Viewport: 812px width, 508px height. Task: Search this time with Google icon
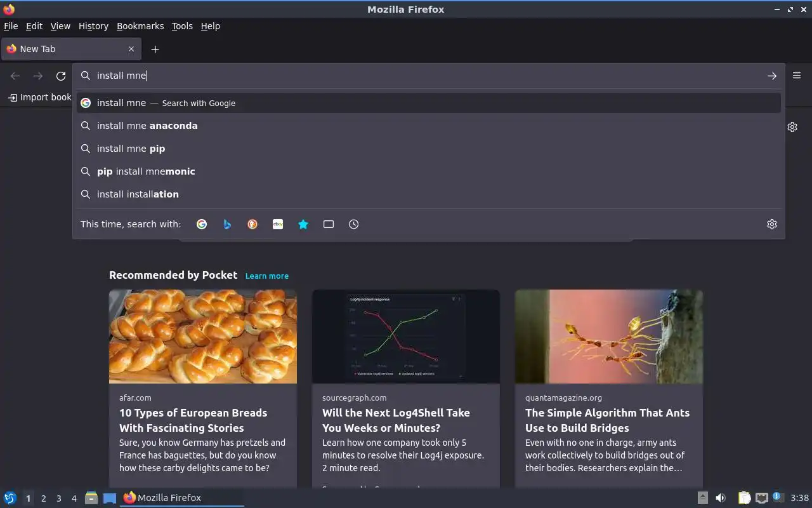coord(202,224)
